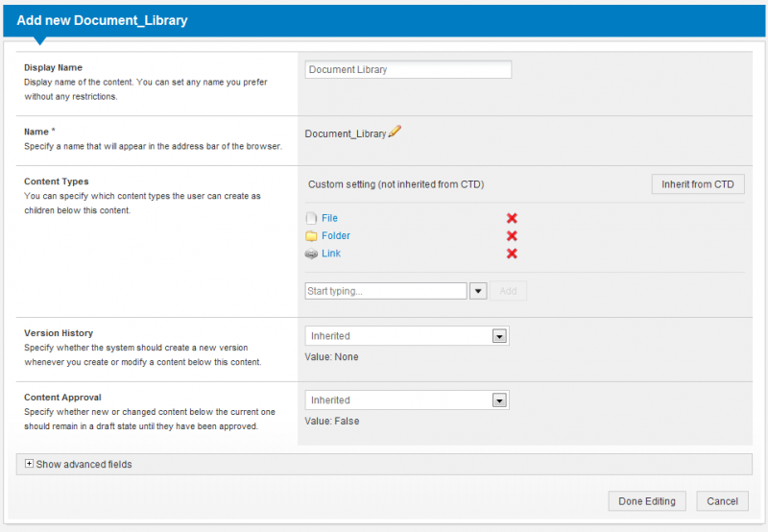Remove the Link content type
This screenshot has height=532, width=768.
click(x=512, y=254)
